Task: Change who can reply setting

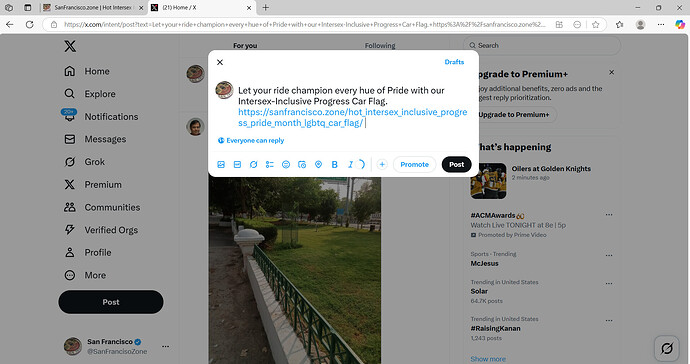Action: click(x=251, y=140)
